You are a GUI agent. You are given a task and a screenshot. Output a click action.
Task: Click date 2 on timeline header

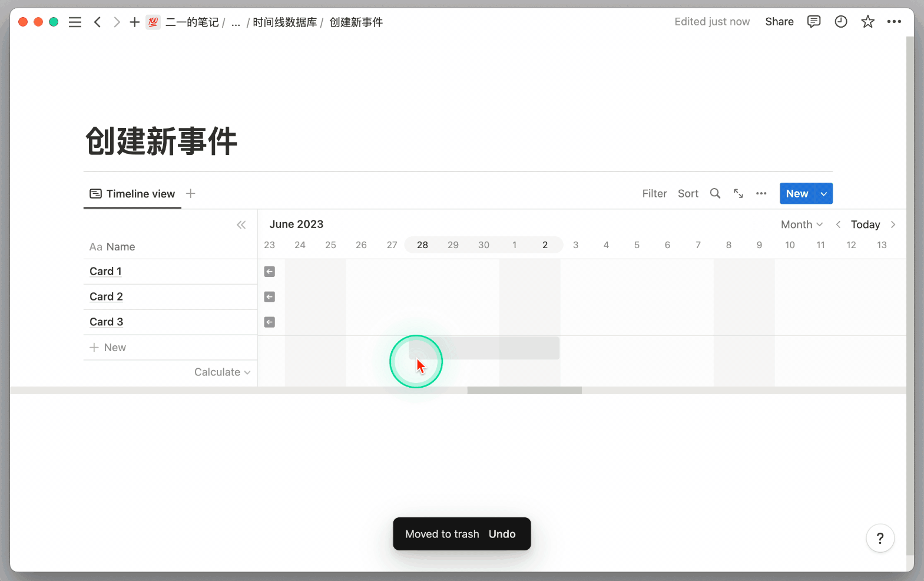click(545, 245)
